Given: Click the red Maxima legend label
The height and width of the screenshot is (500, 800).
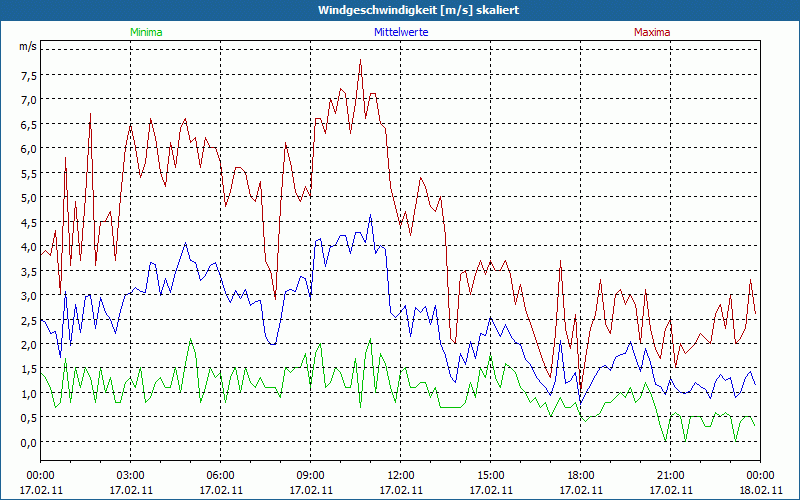Looking at the screenshot, I should coord(652,32).
